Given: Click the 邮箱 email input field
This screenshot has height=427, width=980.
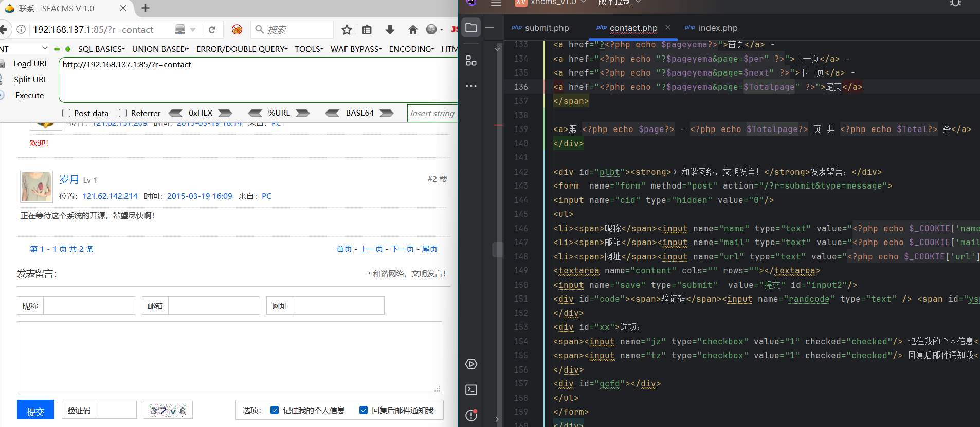Looking at the screenshot, I should click(x=214, y=306).
